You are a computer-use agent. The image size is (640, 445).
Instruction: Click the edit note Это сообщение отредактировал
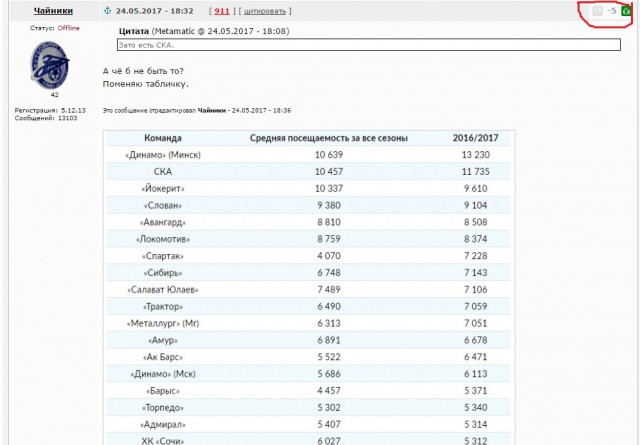pos(149,111)
